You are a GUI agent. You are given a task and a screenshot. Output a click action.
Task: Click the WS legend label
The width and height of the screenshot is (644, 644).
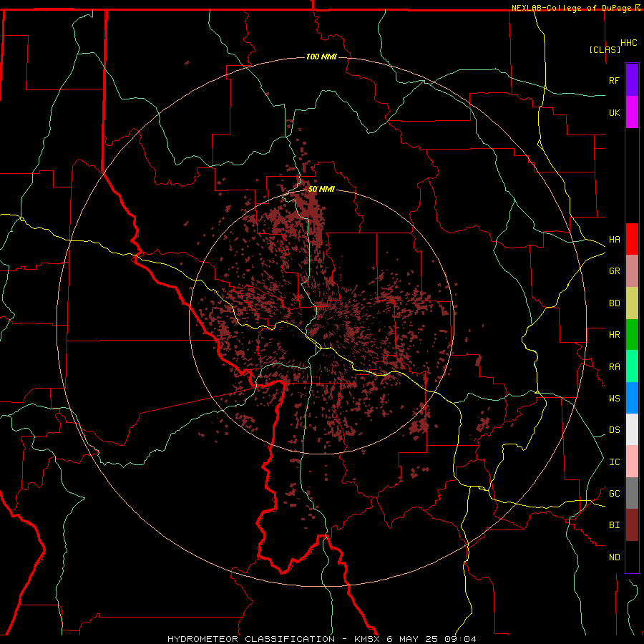pos(615,399)
